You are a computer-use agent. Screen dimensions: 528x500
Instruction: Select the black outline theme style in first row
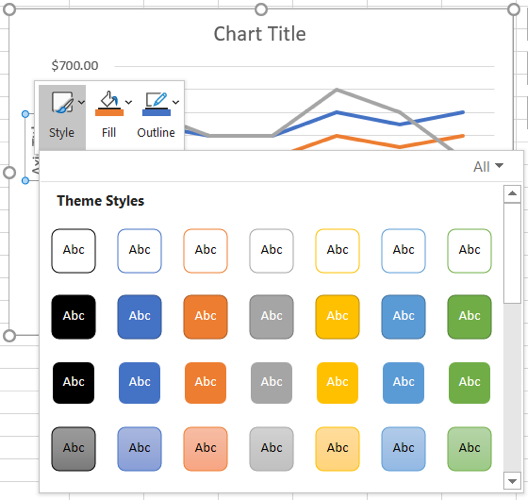[73, 251]
